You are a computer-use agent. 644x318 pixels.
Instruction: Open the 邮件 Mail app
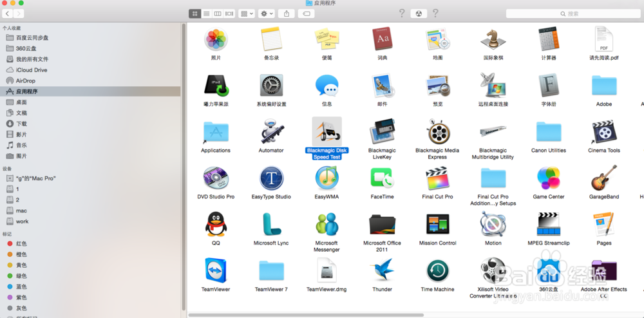383,86
